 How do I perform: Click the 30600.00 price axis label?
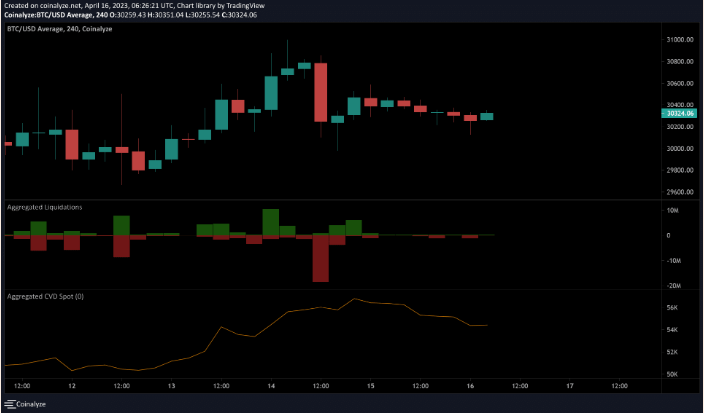[680, 83]
